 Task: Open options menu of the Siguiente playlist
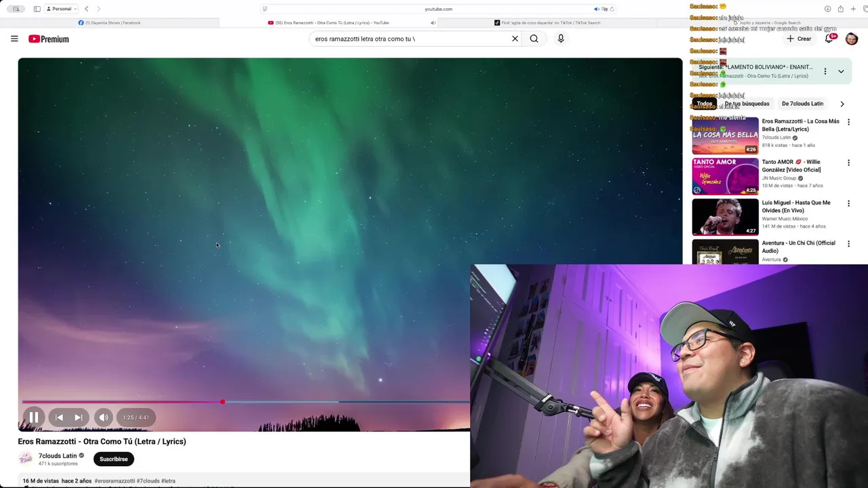tap(825, 71)
